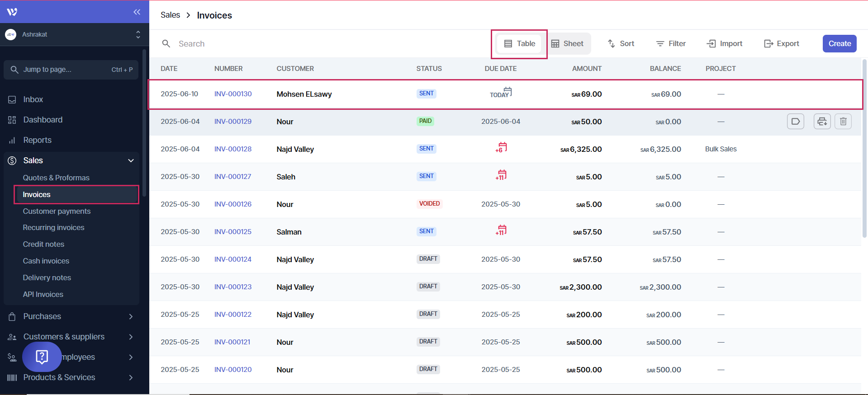
Task: Expand the Purchases menu section
Action: 131,316
